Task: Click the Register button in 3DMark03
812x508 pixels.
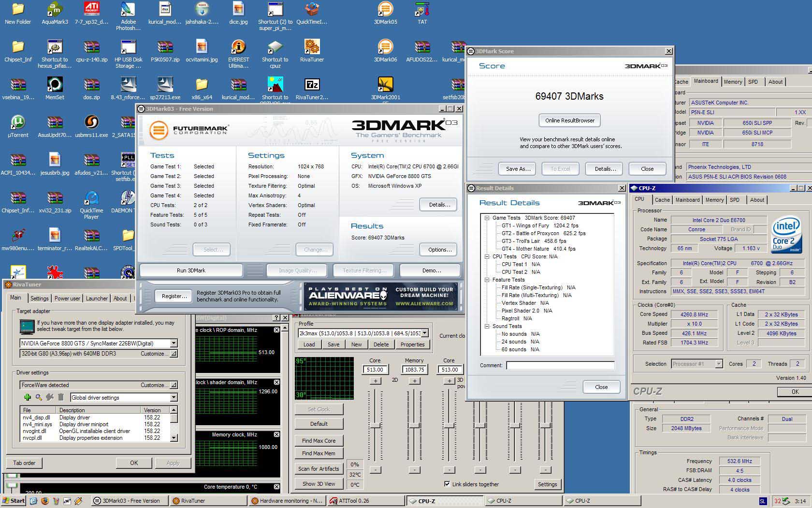Action: coord(174,296)
